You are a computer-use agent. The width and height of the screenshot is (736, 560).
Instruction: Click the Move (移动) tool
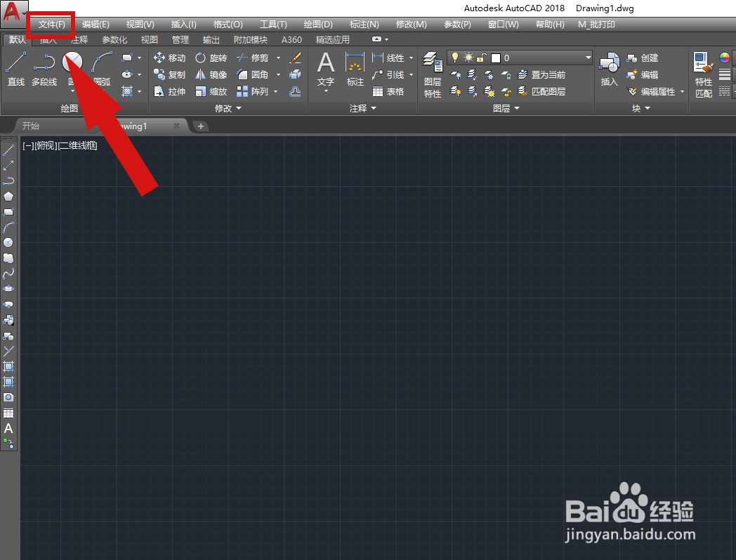tap(169, 58)
